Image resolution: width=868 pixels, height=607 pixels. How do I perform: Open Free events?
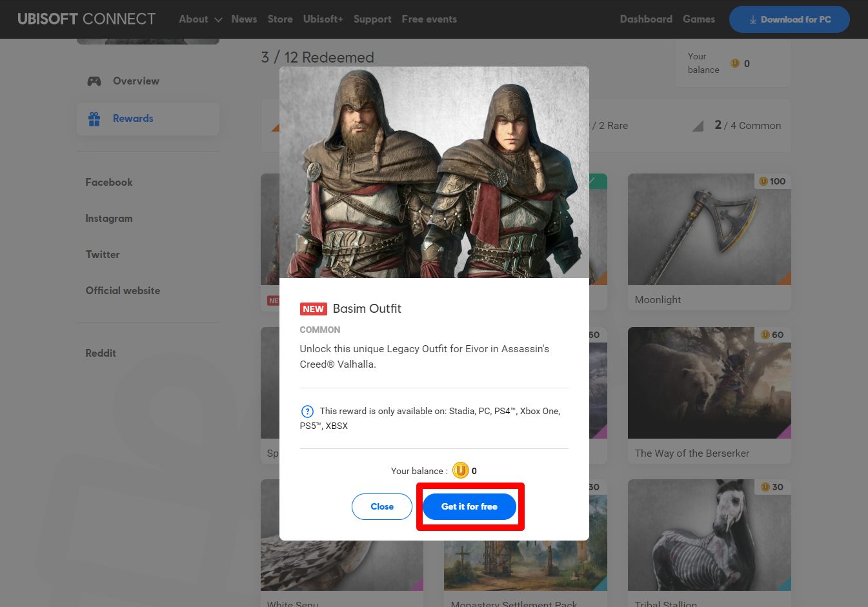[429, 19]
